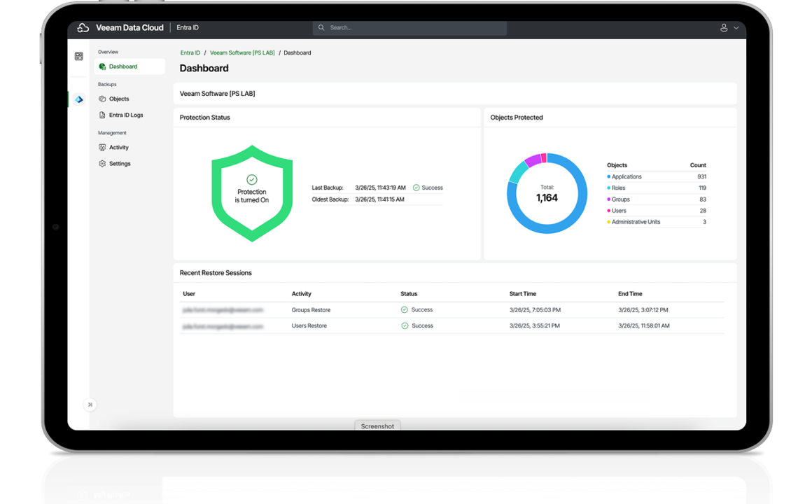The width and height of the screenshot is (812, 504).
Task: Click the Objects cube icon
Action: coord(102,99)
